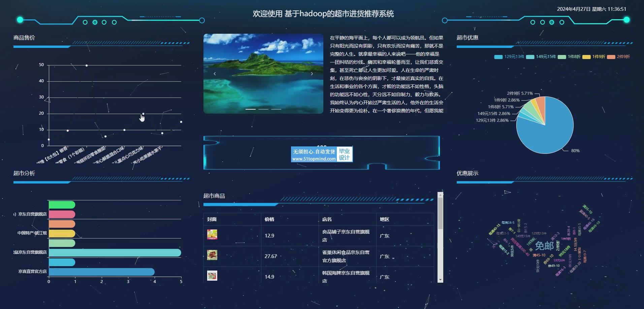Viewport: 644px width, 309px height.
Task: Advance carousel with the right arrow
Action: [x=312, y=74]
